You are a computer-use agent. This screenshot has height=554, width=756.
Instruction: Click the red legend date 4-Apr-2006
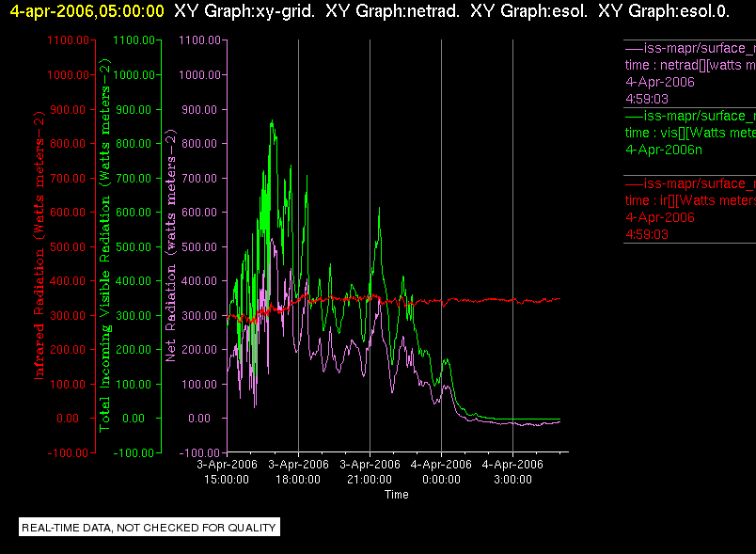point(659,217)
